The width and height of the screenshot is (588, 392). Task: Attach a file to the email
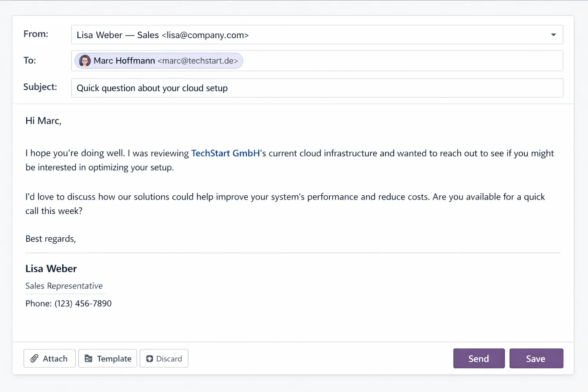(49, 358)
